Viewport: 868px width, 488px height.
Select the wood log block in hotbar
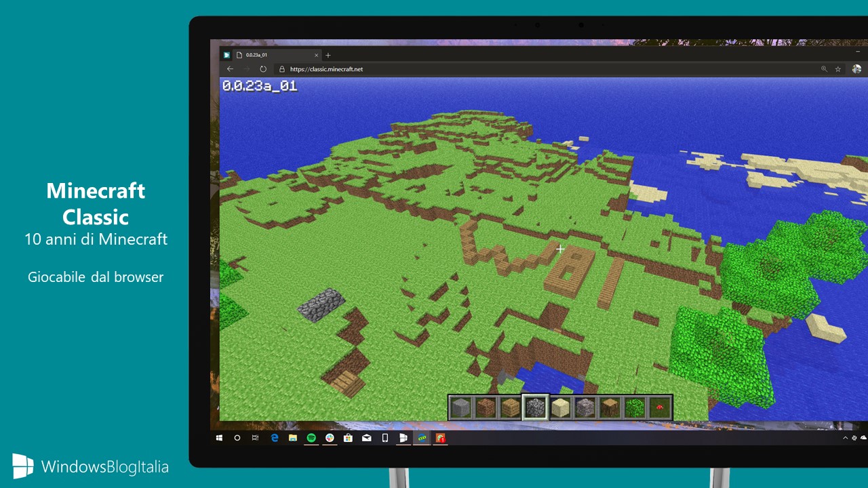[x=610, y=407]
